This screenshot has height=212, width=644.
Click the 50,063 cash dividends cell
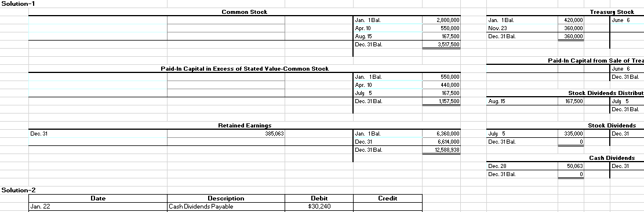[x=570, y=166]
